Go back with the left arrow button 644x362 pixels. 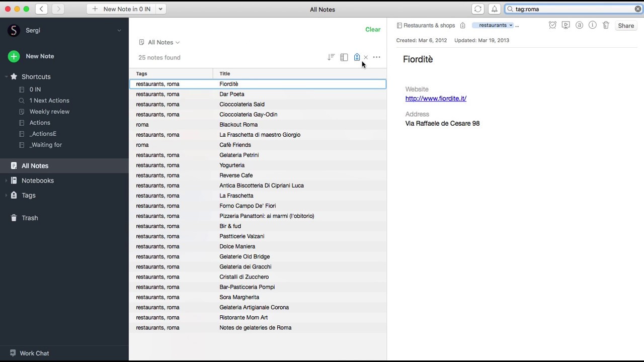coord(42,9)
